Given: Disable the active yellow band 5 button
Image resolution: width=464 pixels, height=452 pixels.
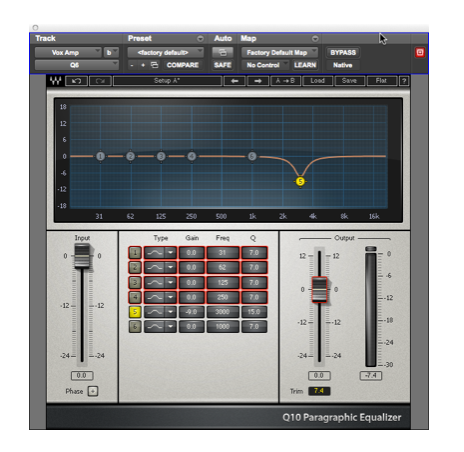Looking at the screenshot, I should pyautogui.click(x=135, y=312).
